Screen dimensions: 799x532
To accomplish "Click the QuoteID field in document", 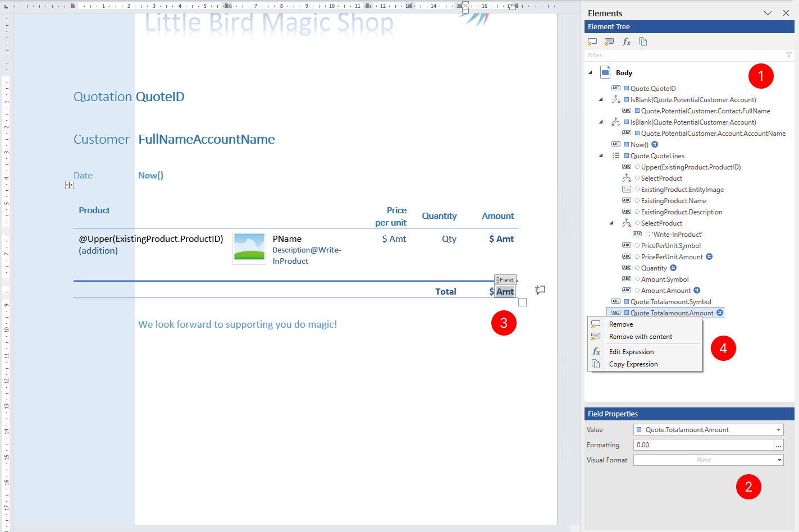I will coord(160,97).
